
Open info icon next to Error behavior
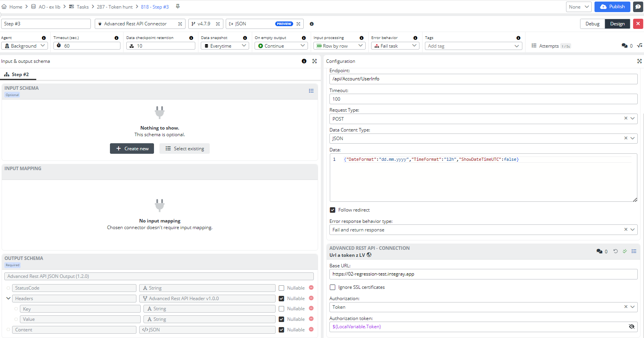coord(415,38)
